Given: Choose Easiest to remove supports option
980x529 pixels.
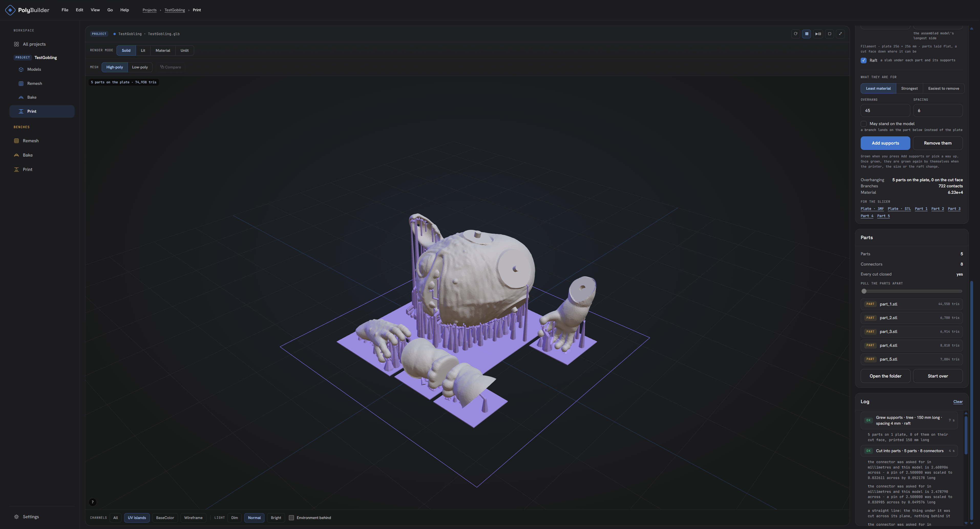Looking at the screenshot, I should (x=943, y=88).
